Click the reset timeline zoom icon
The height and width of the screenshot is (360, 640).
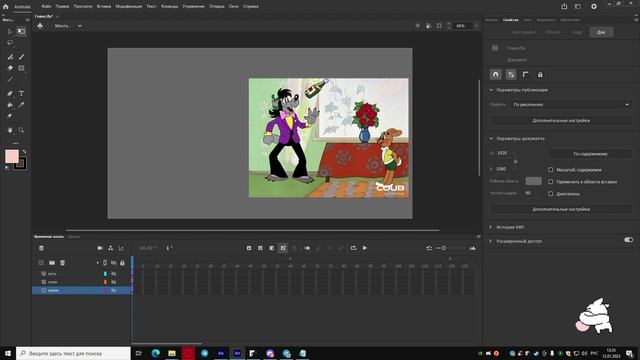coord(429,248)
